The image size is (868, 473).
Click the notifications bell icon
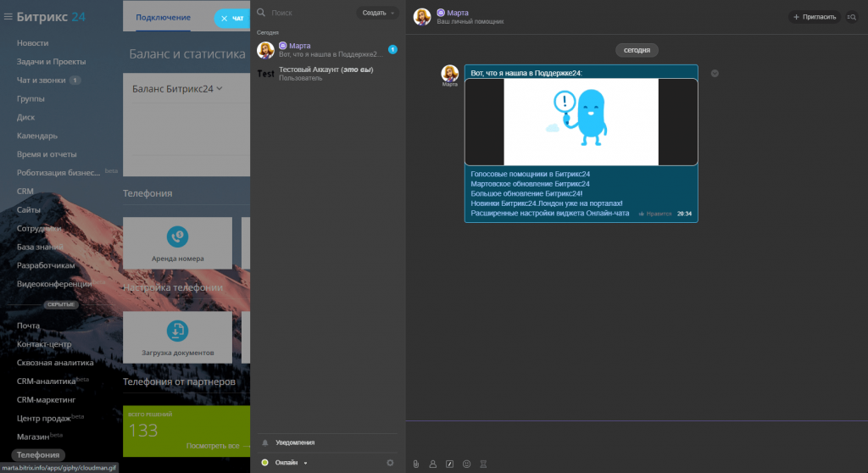tap(264, 442)
